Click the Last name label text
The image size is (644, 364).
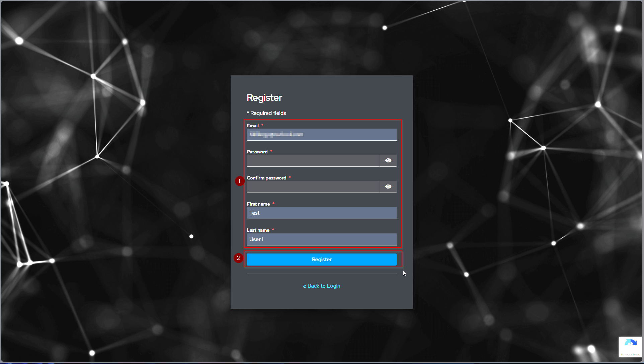point(258,230)
